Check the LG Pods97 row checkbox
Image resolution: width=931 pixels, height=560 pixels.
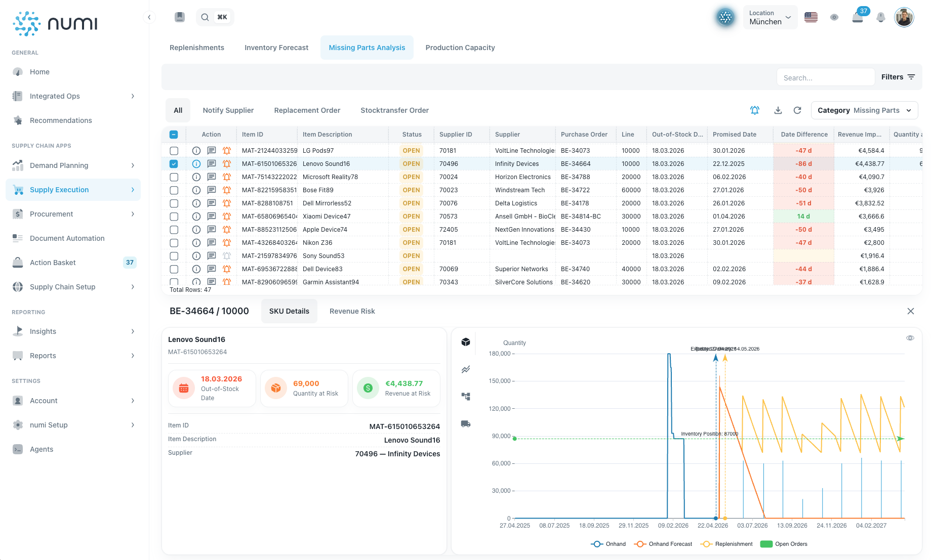pos(174,151)
